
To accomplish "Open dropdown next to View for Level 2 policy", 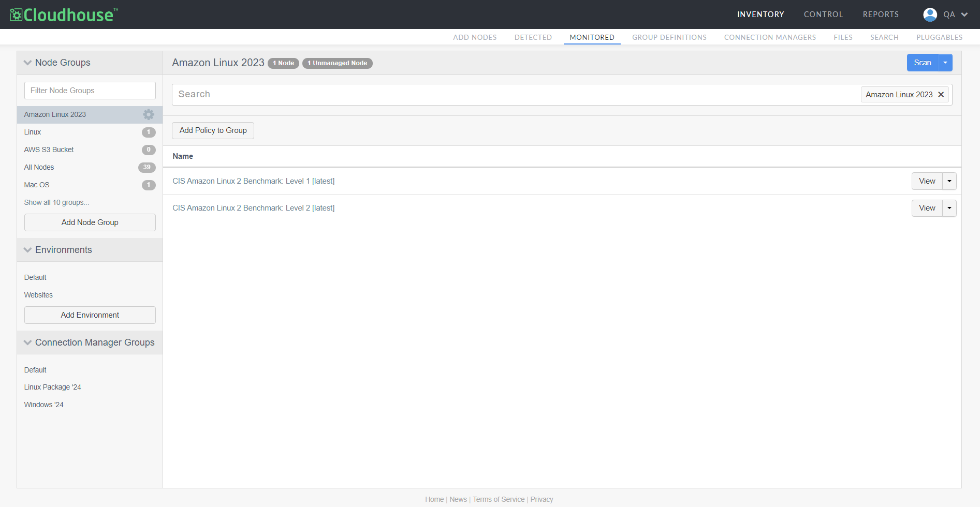I will click(x=949, y=208).
